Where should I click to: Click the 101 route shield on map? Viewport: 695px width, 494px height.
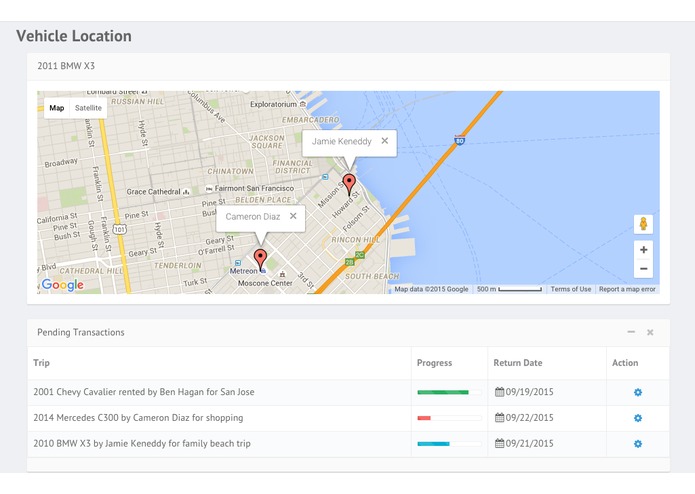(119, 229)
